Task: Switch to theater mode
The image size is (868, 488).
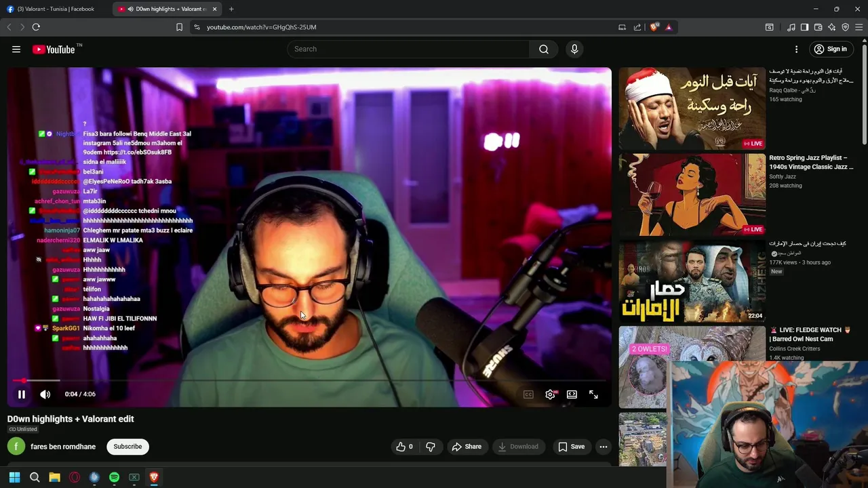Action: click(572, 394)
